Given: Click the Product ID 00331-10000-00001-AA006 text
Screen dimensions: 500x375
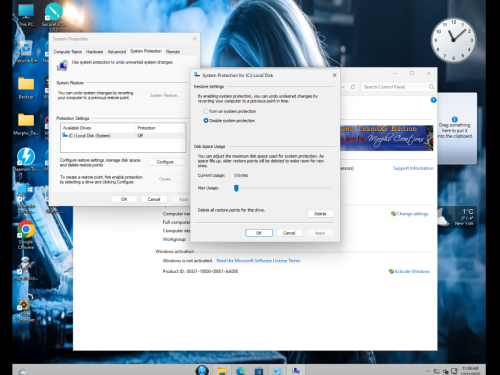Looking at the screenshot, I should pyautogui.click(x=200, y=271).
